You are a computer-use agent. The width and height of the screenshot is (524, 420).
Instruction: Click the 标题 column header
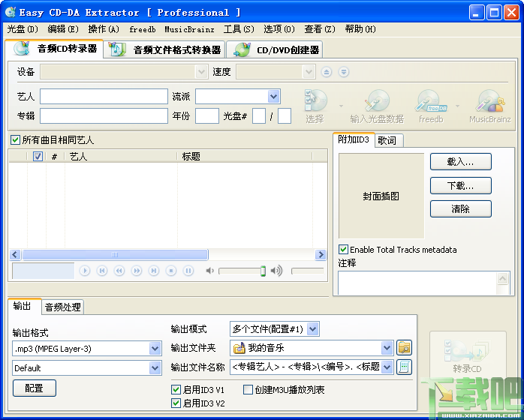tap(244, 156)
